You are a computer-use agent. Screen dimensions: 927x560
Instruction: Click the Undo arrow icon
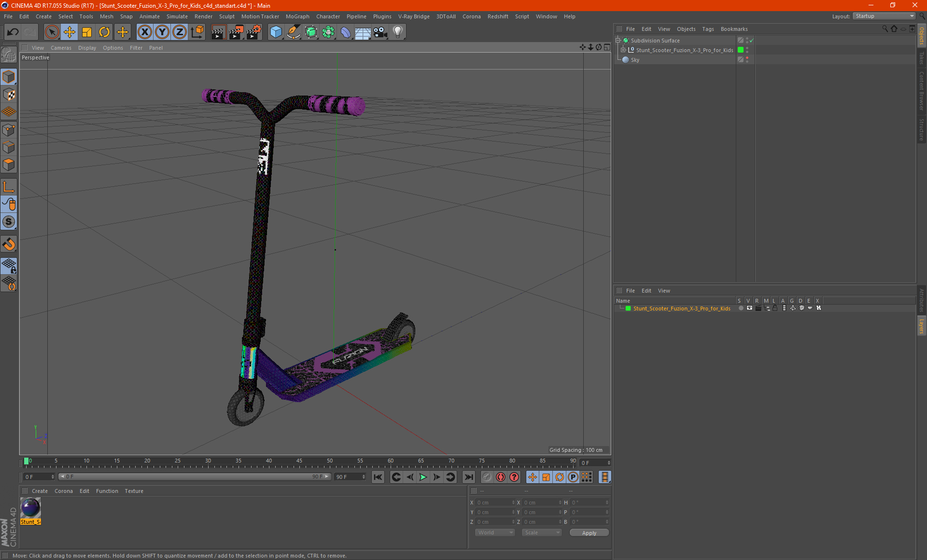(x=13, y=32)
